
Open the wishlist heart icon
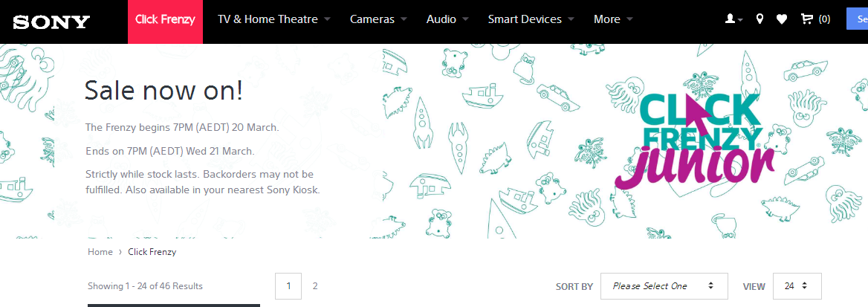(x=781, y=19)
